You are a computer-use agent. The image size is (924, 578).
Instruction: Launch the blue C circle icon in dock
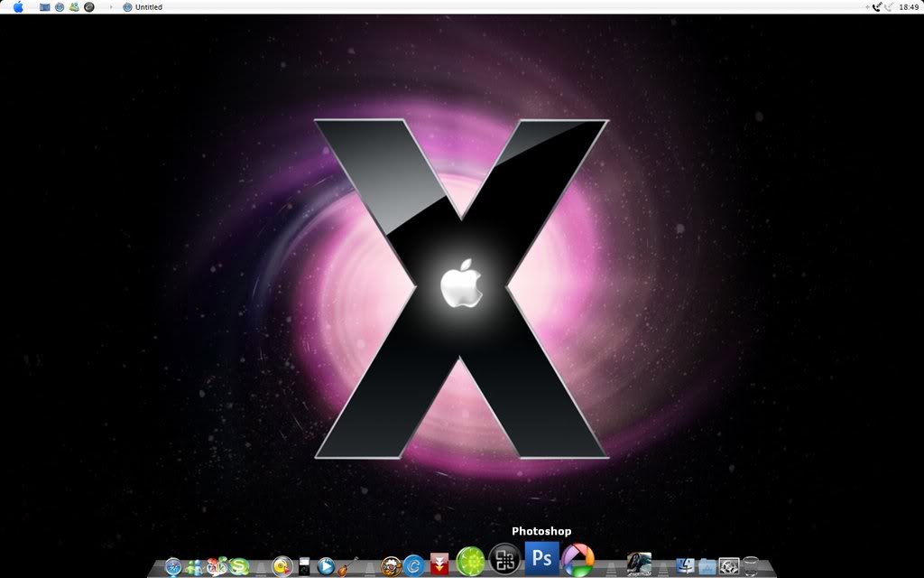pos(413,566)
